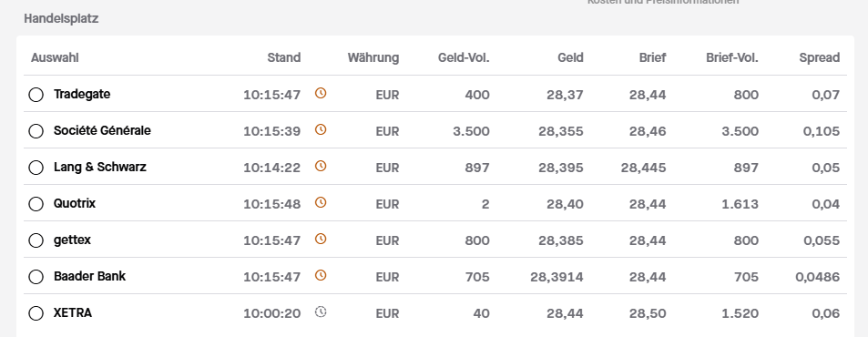Click Geld price 28,3914
Viewport: 868px width, 337px height.
coord(557,277)
